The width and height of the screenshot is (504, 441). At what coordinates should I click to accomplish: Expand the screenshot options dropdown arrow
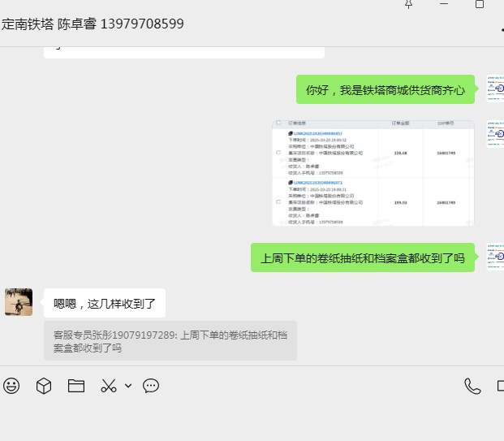click(128, 386)
